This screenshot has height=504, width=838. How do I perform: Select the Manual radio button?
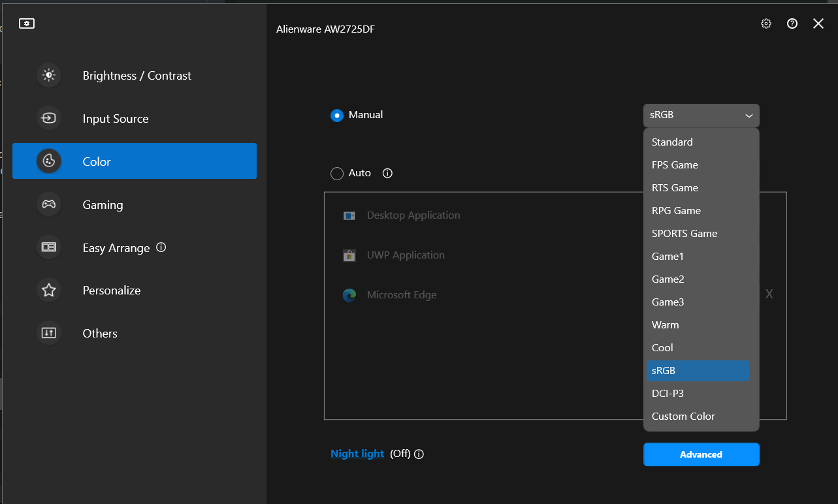pos(337,115)
